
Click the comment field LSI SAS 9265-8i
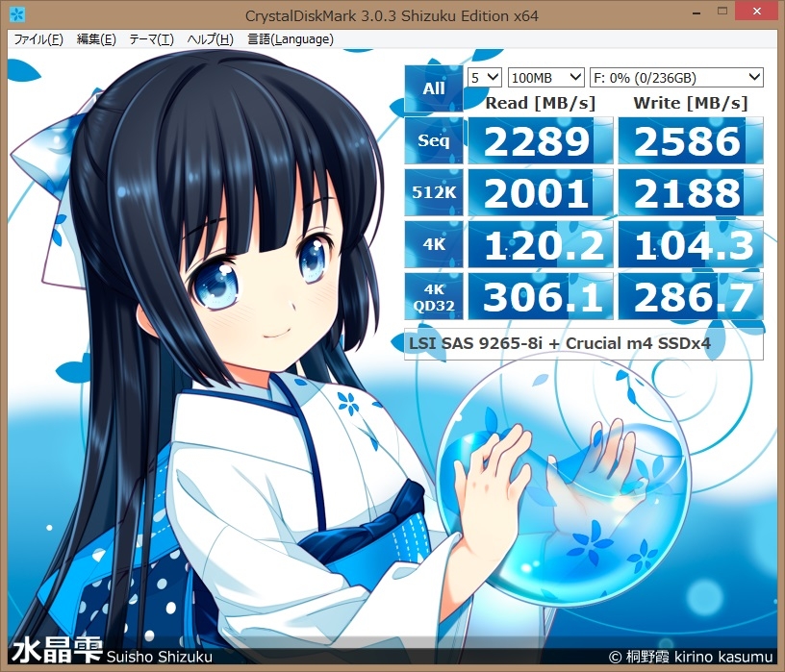(x=584, y=344)
